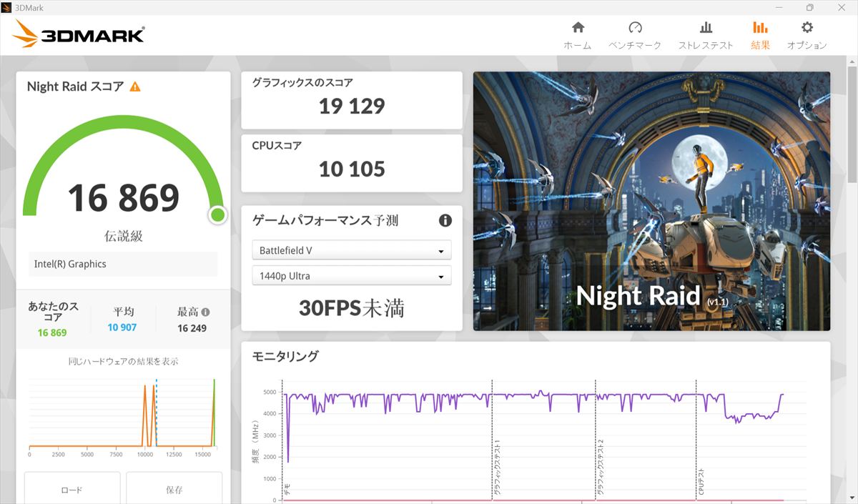Click the green score gauge end marker
Viewport: 858px width, 504px height.
click(218, 215)
